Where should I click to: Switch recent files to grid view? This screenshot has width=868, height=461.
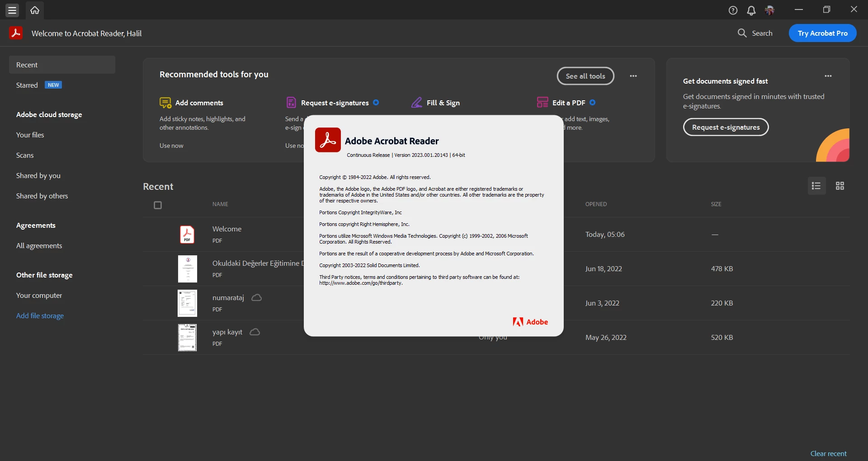point(840,186)
